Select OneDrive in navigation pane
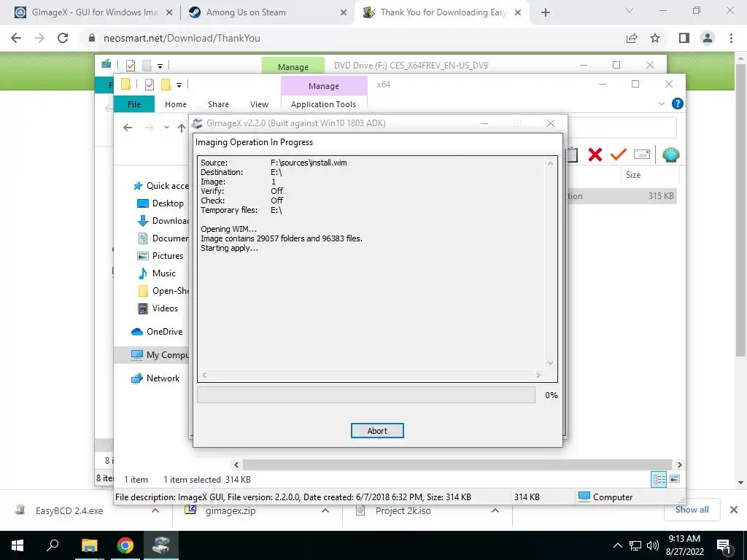This screenshot has width=747, height=560. pos(157,332)
